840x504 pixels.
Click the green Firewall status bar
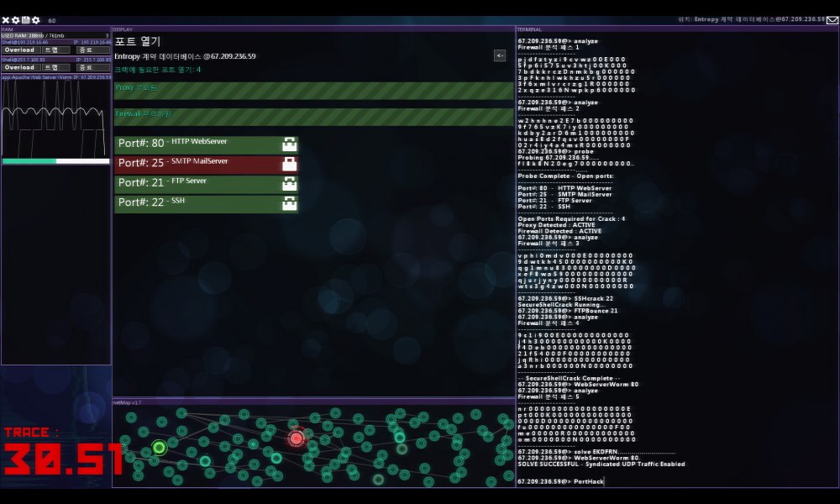coord(313,118)
